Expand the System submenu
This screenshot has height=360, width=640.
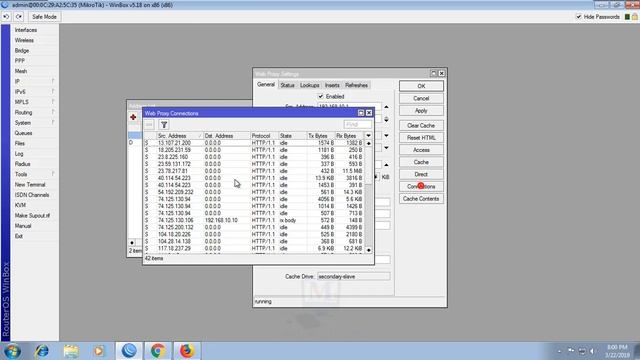[34, 123]
